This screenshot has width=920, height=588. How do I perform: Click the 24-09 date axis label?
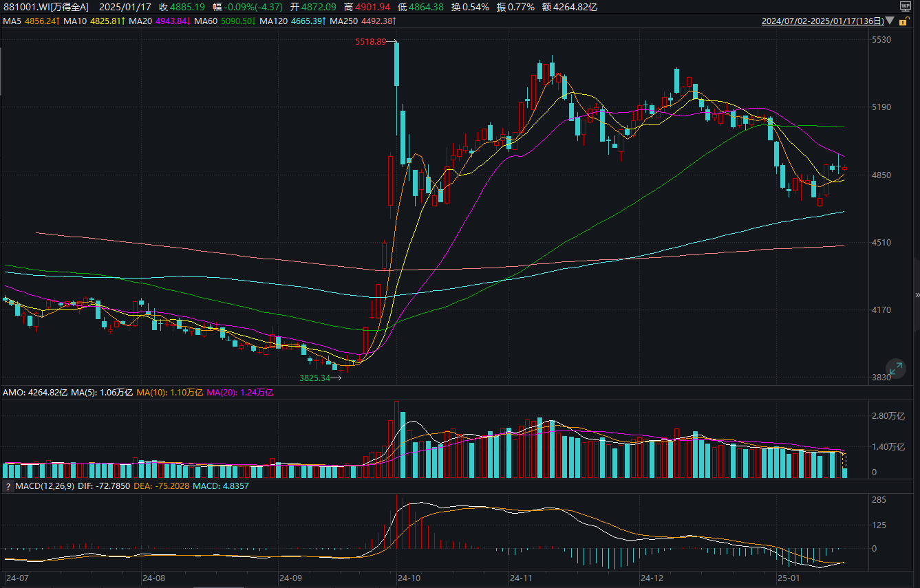pyautogui.click(x=292, y=578)
